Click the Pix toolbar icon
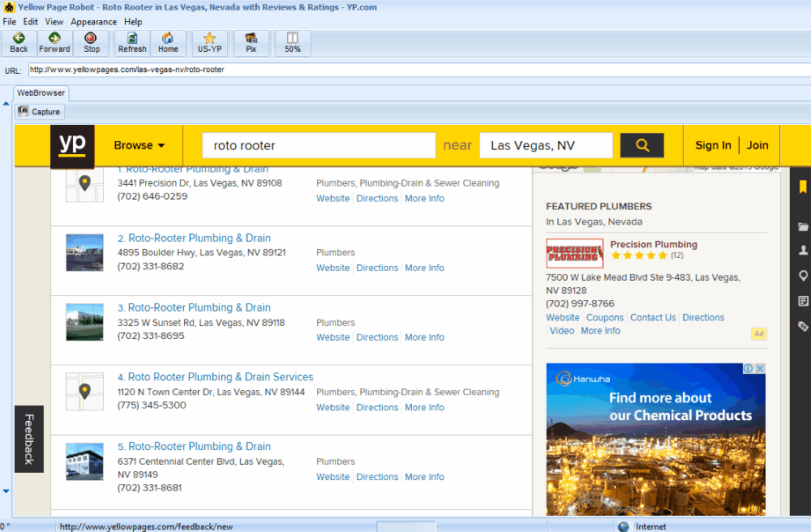This screenshot has width=811, height=532. click(x=251, y=43)
